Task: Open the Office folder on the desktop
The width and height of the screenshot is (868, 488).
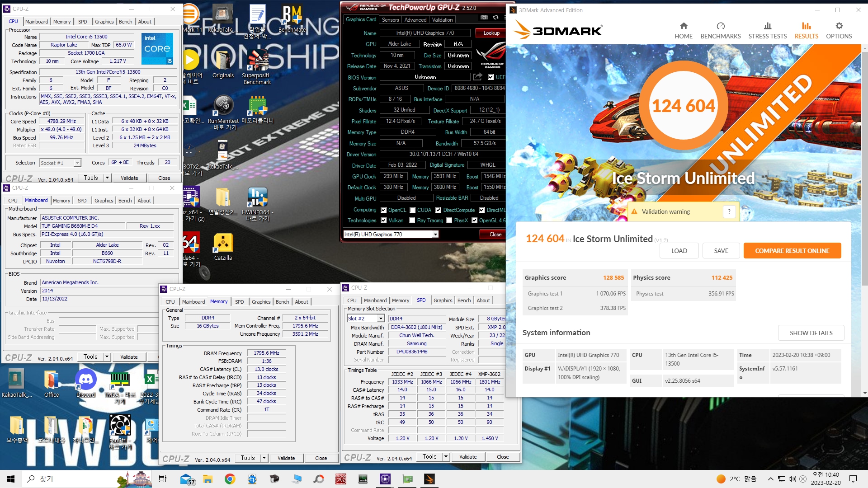Action: (x=52, y=384)
